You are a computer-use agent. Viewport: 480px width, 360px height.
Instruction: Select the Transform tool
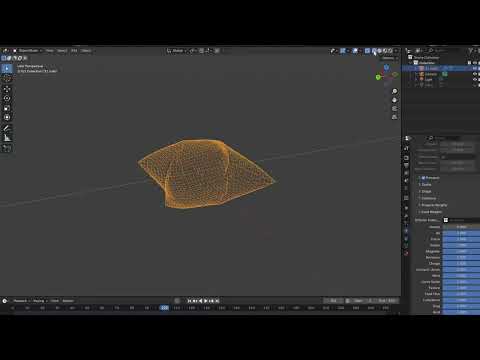(7, 117)
